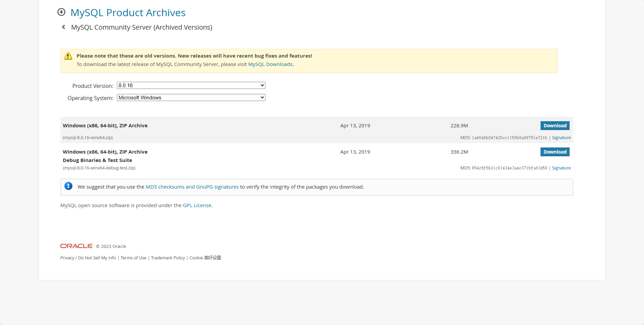The width and height of the screenshot is (644, 325).
Task: Open the Operating System dropdown
Action: [x=191, y=98]
